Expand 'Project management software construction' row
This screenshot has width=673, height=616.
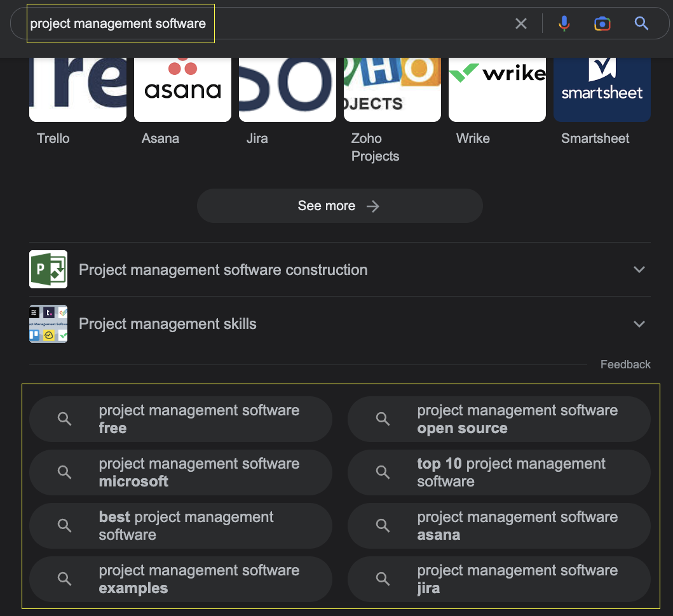click(x=639, y=269)
